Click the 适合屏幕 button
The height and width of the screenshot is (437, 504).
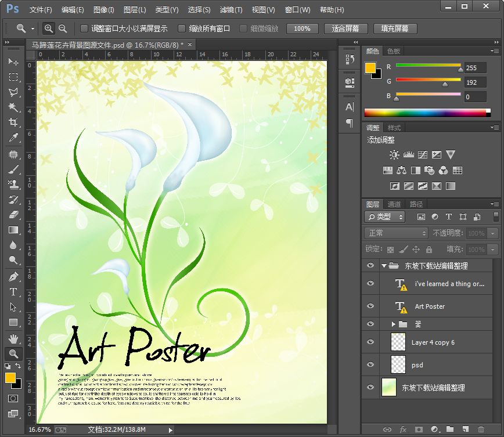[345, 28]
